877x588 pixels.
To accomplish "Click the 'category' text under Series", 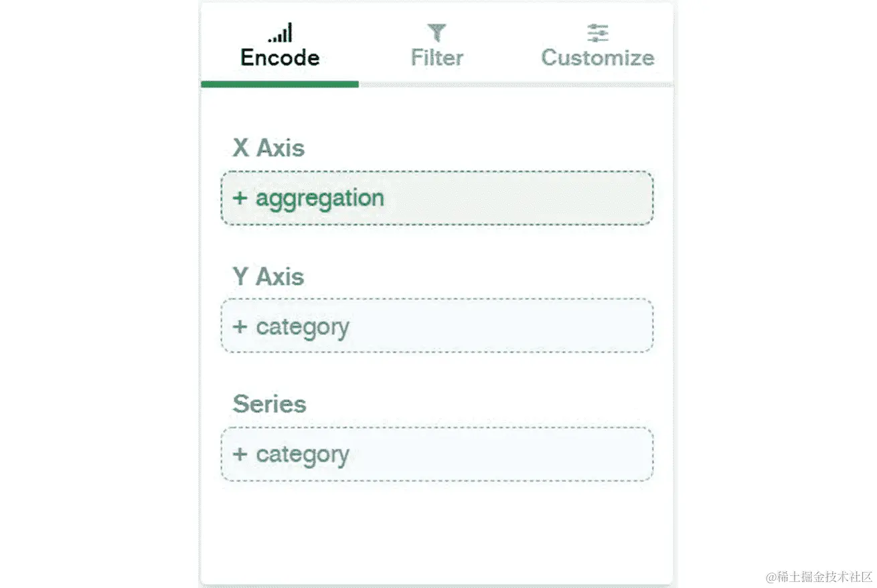I will [303, 455].
